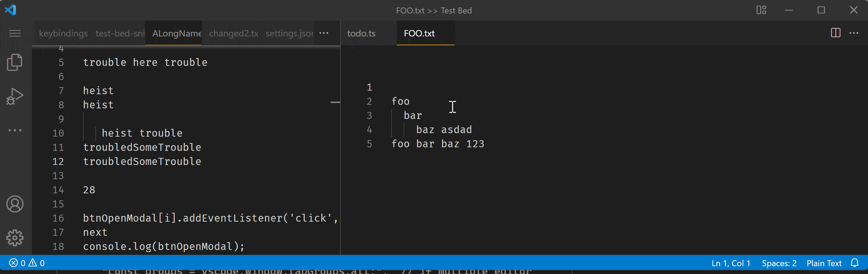Click line number 12 in left editor
868x274 pixels.
tap(58, 161)
